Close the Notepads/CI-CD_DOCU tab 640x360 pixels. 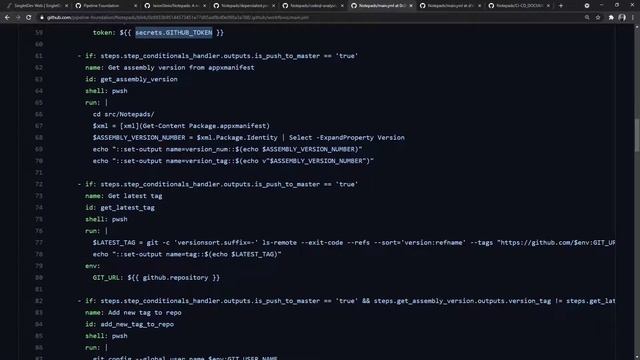(x=548, y=6)
